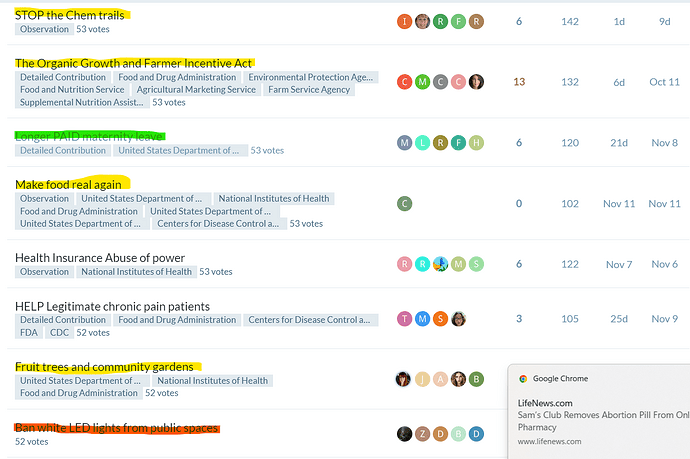Click the 'Oct 11' date on Organic Growth topic

point(664,82)
